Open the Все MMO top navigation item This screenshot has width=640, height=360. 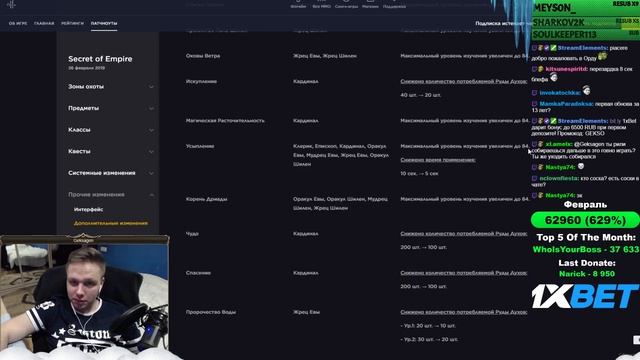coord(321,7)
